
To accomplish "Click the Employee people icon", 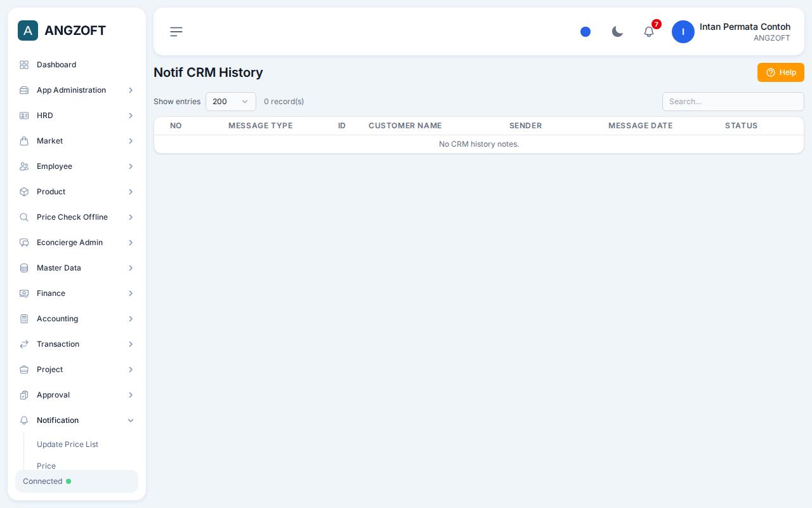I will tap(24, 166).
